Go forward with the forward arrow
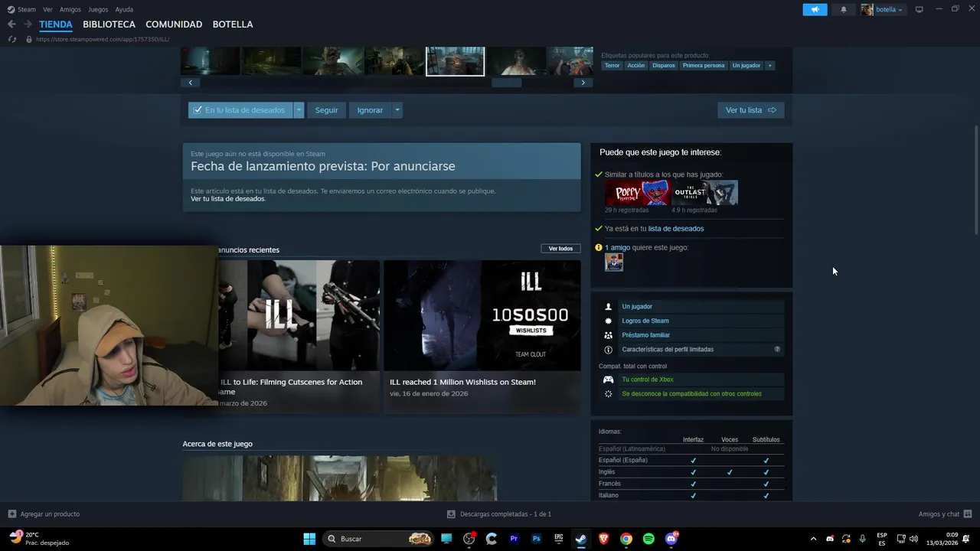This screenshot has height=551, width=980. pos(28,24)
